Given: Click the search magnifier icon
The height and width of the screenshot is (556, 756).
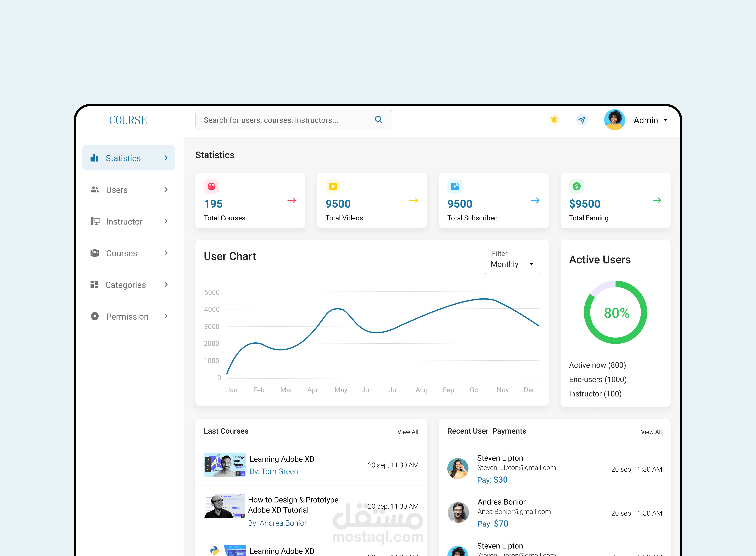Looking at the screenshot, I should (379, 120).
